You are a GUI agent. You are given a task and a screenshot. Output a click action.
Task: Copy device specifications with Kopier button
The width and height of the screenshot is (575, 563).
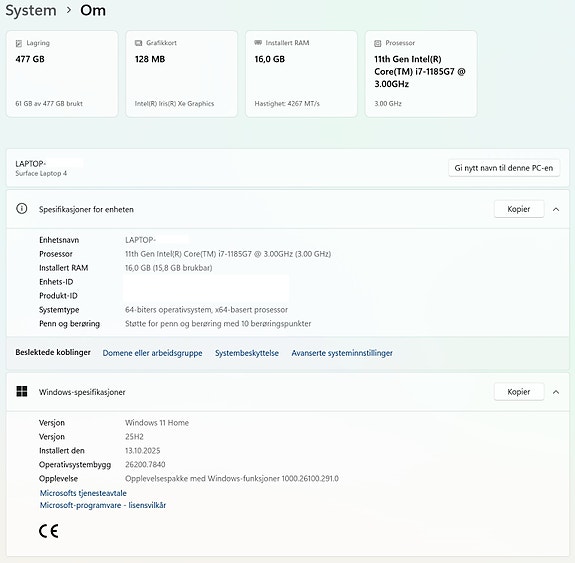pos(519,209)
